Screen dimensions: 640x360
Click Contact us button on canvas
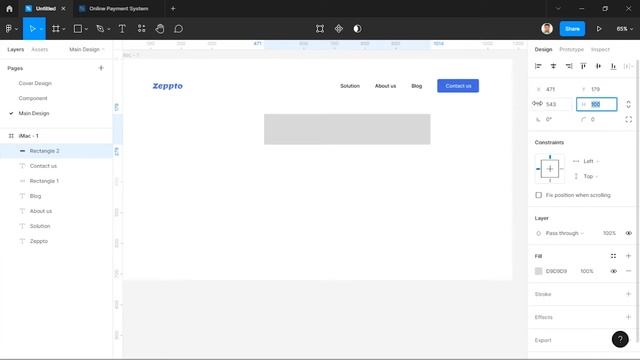(458, 86)
